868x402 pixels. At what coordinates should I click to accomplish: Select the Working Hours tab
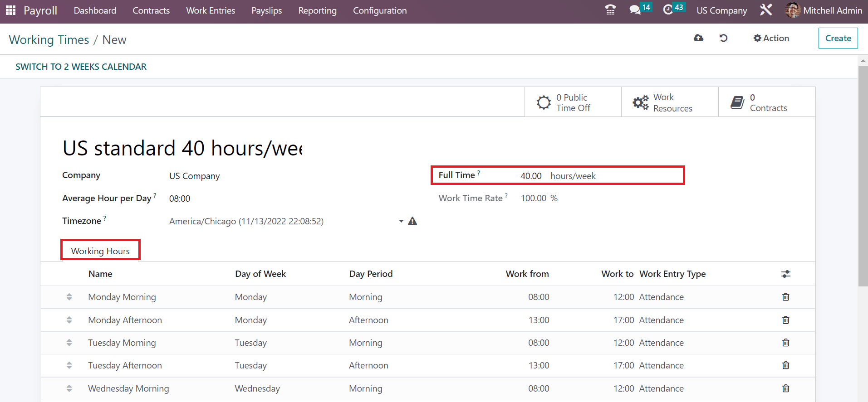tap(100, 251)
